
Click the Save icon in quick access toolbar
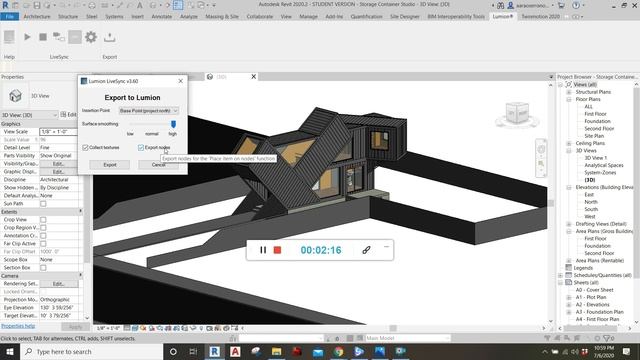tap(37, 5)
